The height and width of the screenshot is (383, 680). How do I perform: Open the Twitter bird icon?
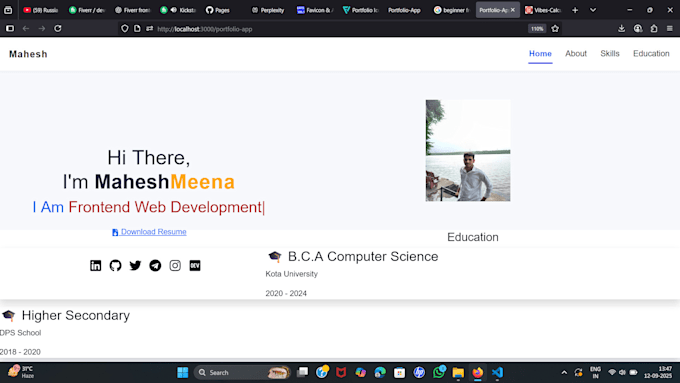[135, 265]
